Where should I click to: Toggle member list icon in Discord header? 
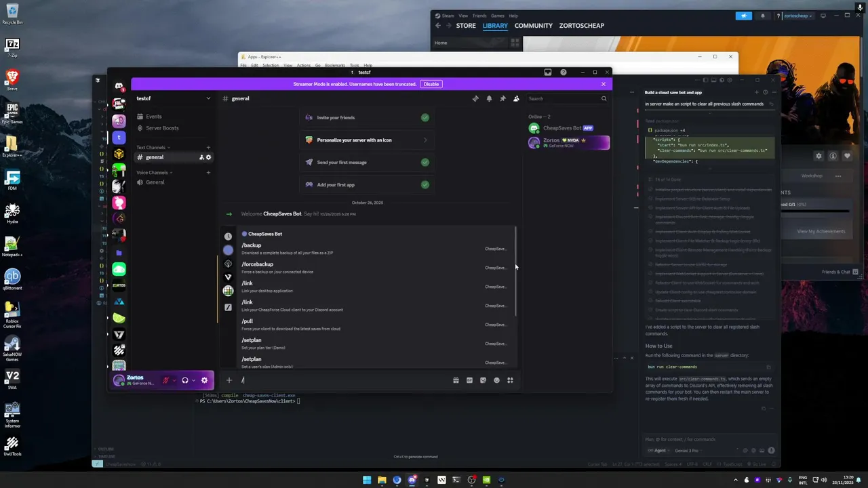516,98
